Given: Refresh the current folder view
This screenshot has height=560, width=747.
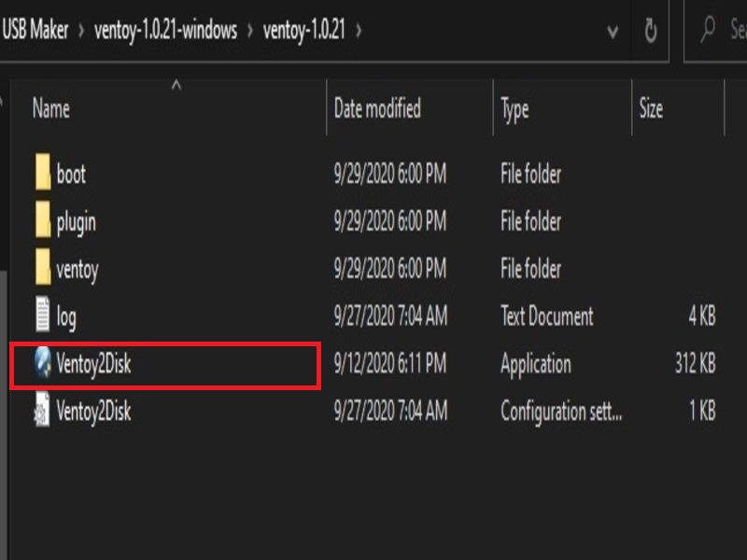Looking at the screenshot, I should [651, 31].
